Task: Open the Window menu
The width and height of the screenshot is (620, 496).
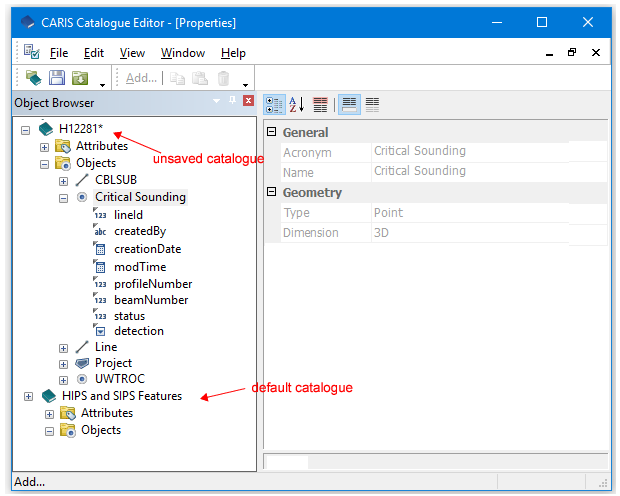Action: (183, 53)
